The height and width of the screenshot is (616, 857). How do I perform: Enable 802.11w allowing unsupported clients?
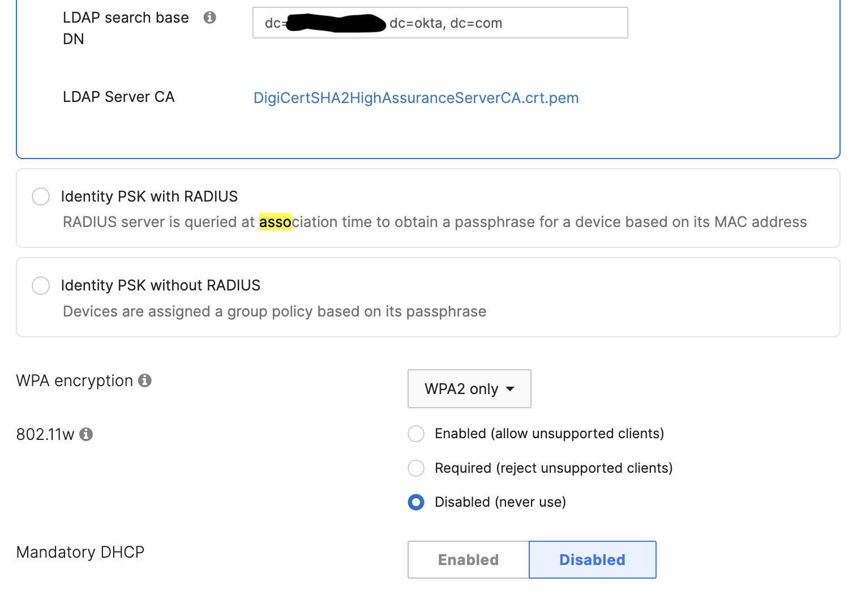click(416, 434)
